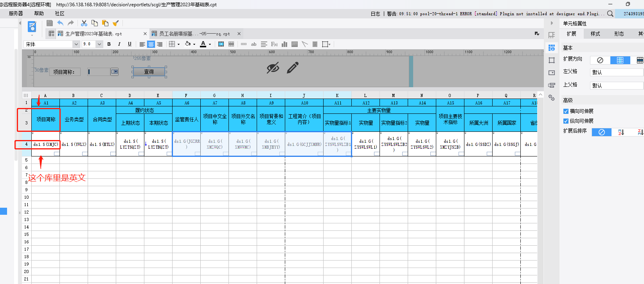This screenshot has height=284, width=644.
Task: Open the 服务器 menu
Action: 16,13
